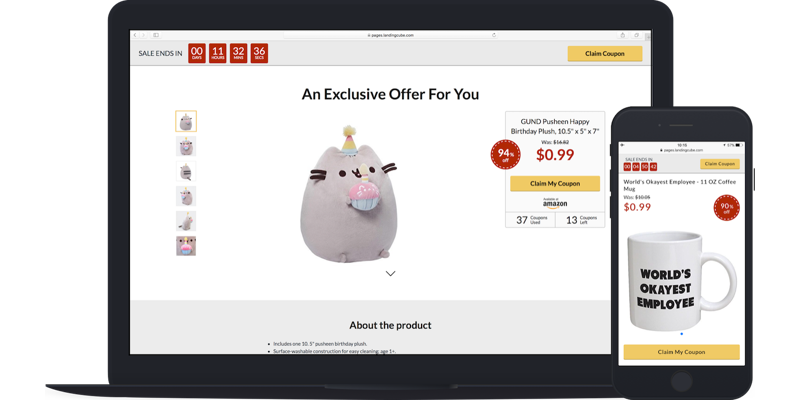Click the Safari back arrow
The image size is (800, 400).
click(135, 35)
